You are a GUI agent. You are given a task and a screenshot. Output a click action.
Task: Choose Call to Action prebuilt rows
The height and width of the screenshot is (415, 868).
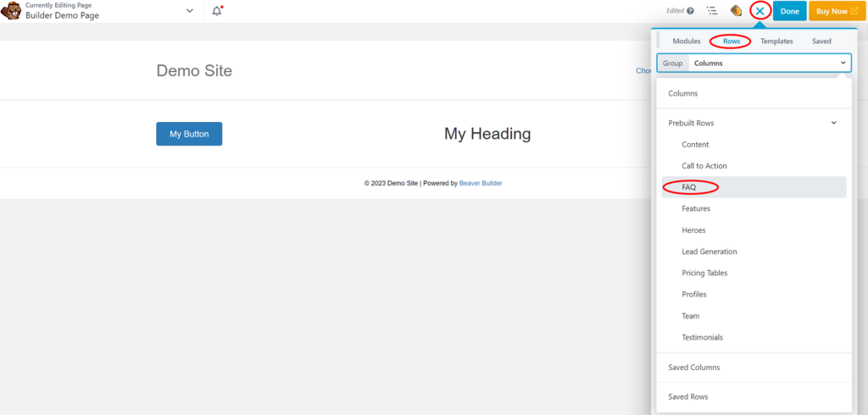[x=754, y=166]
